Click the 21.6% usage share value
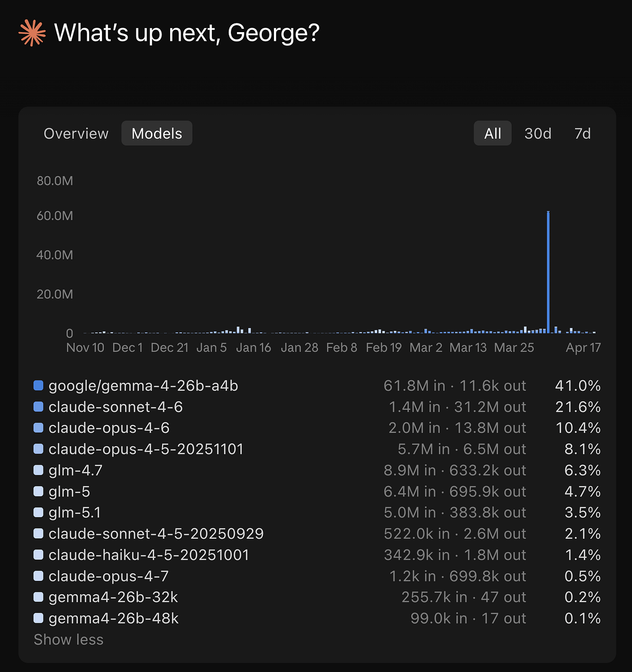Viewport: 632px width, 672px height. 578,407
